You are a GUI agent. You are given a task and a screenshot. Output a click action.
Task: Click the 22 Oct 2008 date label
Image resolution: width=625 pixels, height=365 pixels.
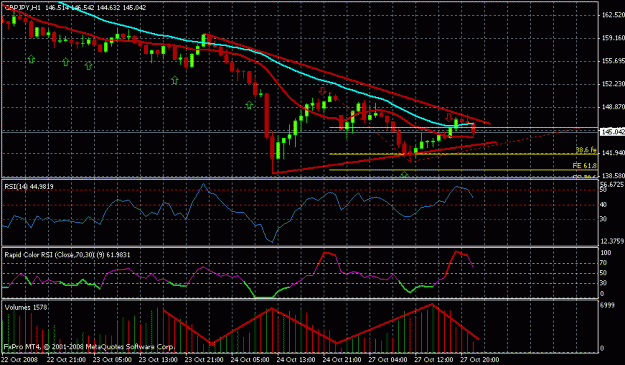click(x=20, y=359)
